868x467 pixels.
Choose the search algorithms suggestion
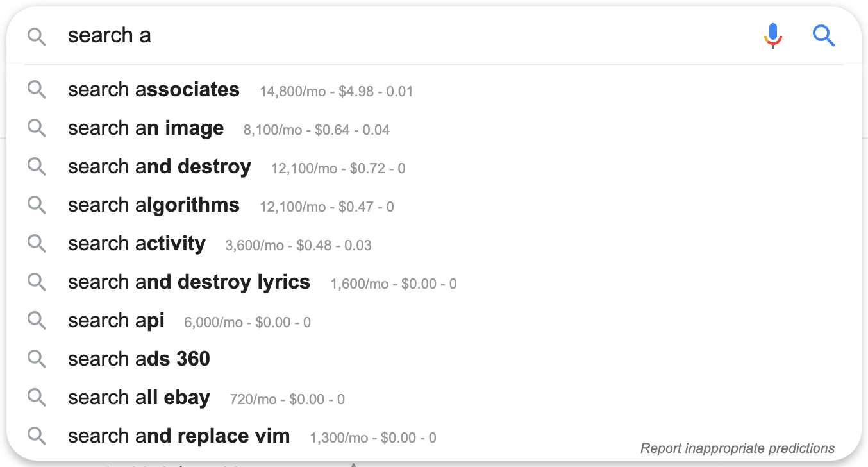pos(434,205)
